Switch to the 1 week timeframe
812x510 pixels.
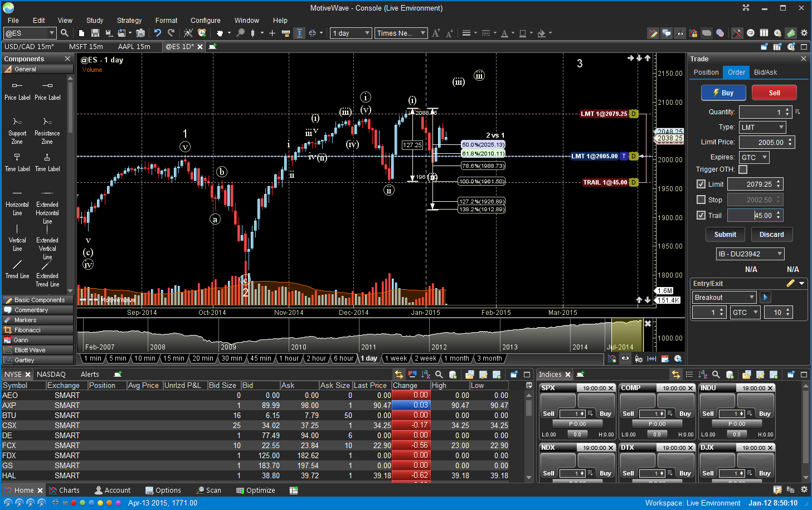(x=396, y=358)
